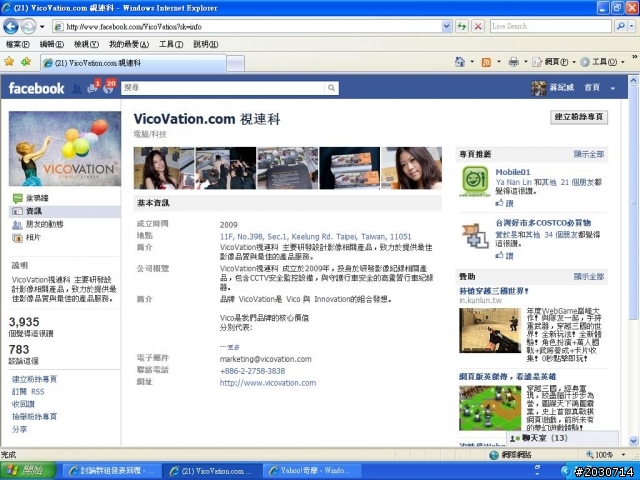Click the blank New Tab button
Screen dimensions: 640x480
pyautogui.click(x=236, y=63)
